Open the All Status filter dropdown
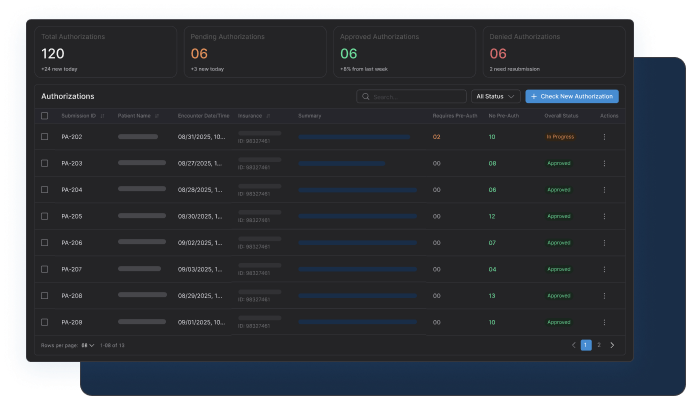The width and height of the screenshot is (686, 396). click(495, 96)
